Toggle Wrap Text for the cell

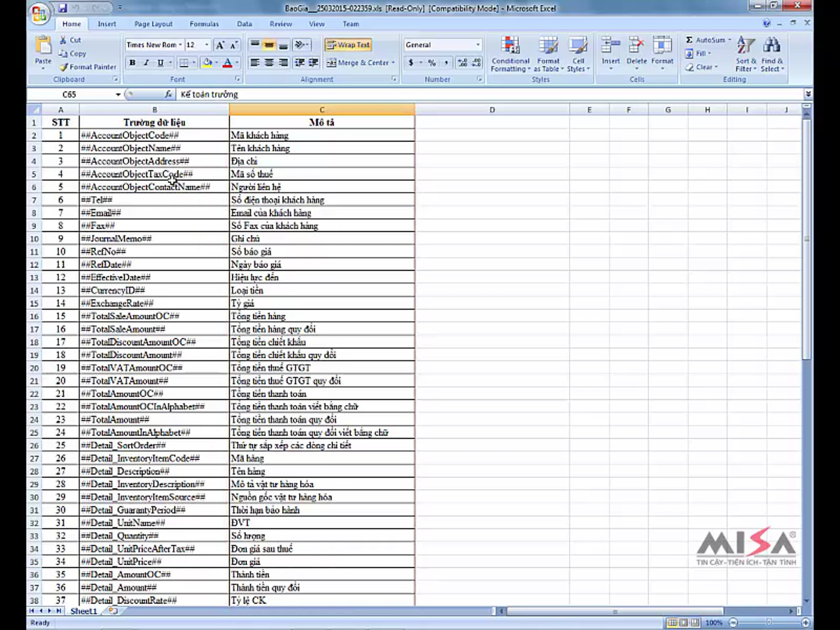tap(348, 45)
